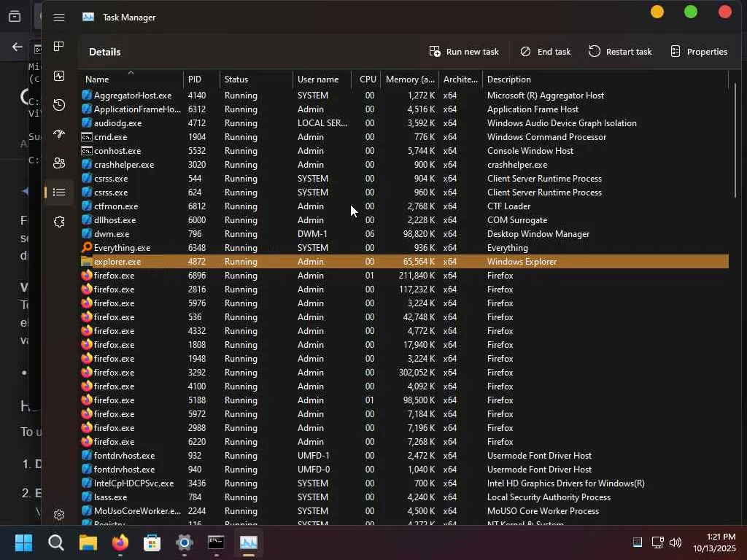Open the Processes page icon in sidebar
Image resolution: width=747 pixels, height=560 pixels.
[x=59, y=46]
